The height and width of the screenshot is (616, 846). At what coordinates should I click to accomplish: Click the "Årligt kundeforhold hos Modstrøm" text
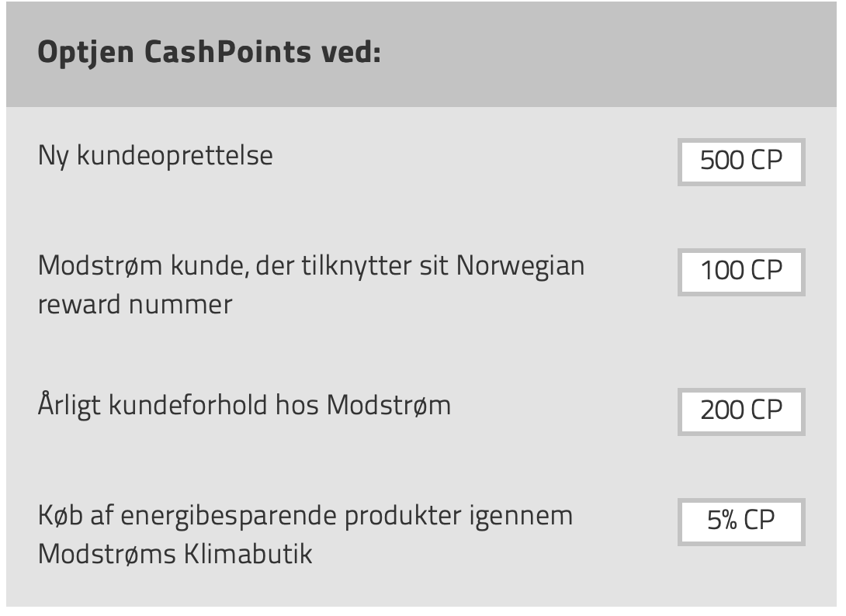coord(244,405)
